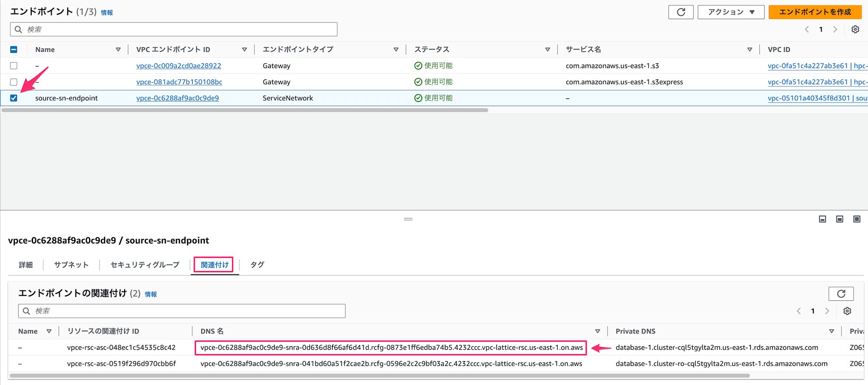Open VPC link in s3 row
868x385 pixels.
pos(817,66)
